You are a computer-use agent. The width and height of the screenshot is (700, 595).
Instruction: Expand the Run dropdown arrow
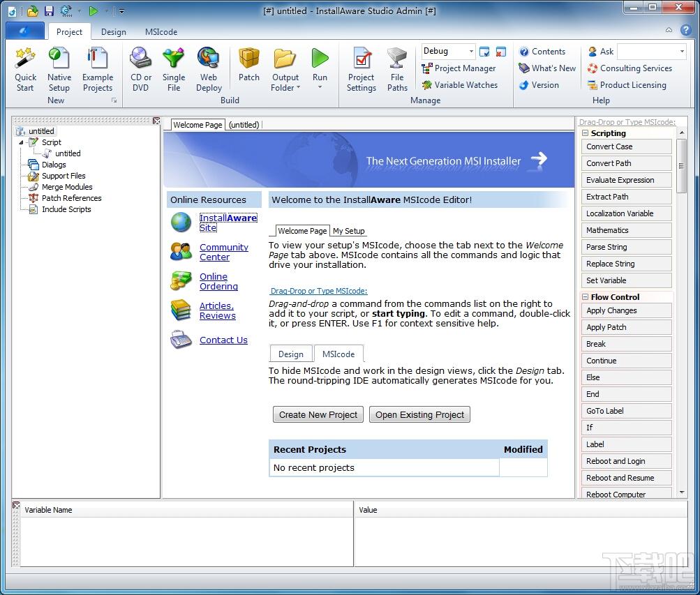[320, 87]
